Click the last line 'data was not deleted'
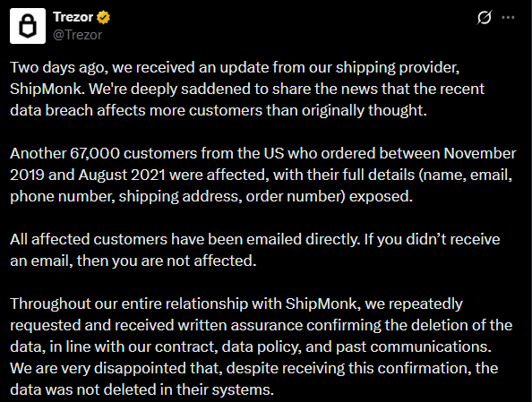 (142, 389)
